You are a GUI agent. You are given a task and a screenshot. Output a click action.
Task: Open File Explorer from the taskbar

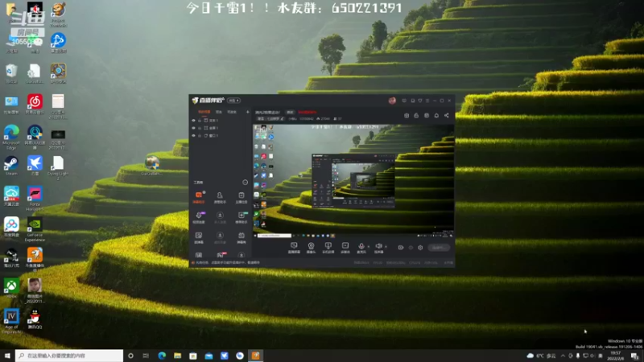pos(177,356)
